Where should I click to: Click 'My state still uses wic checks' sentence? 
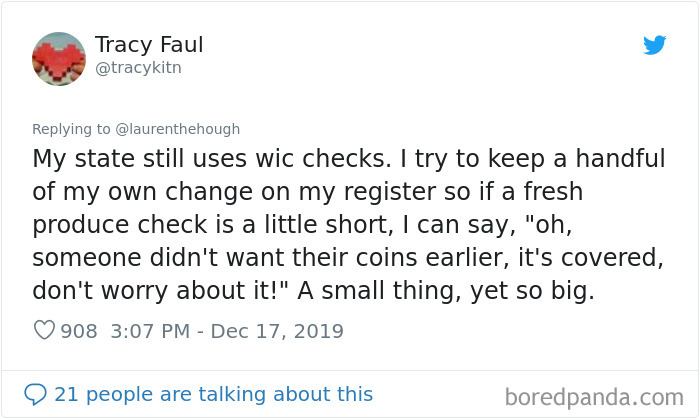point(212,159)
